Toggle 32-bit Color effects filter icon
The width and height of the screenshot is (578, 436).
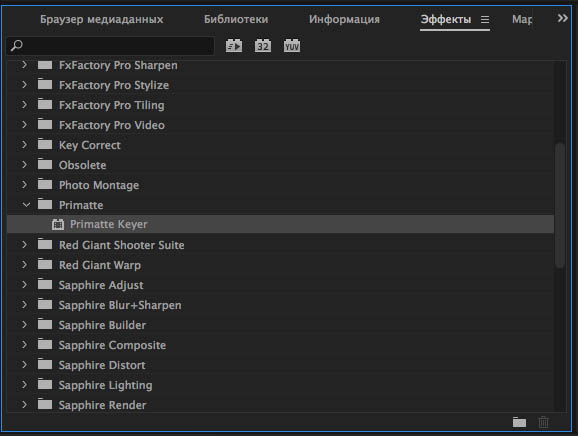[263, 46]
